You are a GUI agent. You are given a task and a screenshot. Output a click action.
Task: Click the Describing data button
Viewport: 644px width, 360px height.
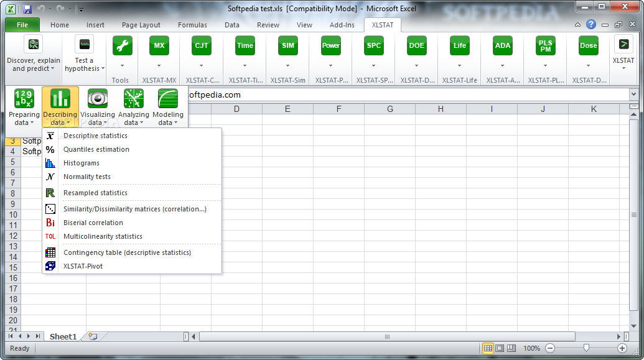pos(60,107)
